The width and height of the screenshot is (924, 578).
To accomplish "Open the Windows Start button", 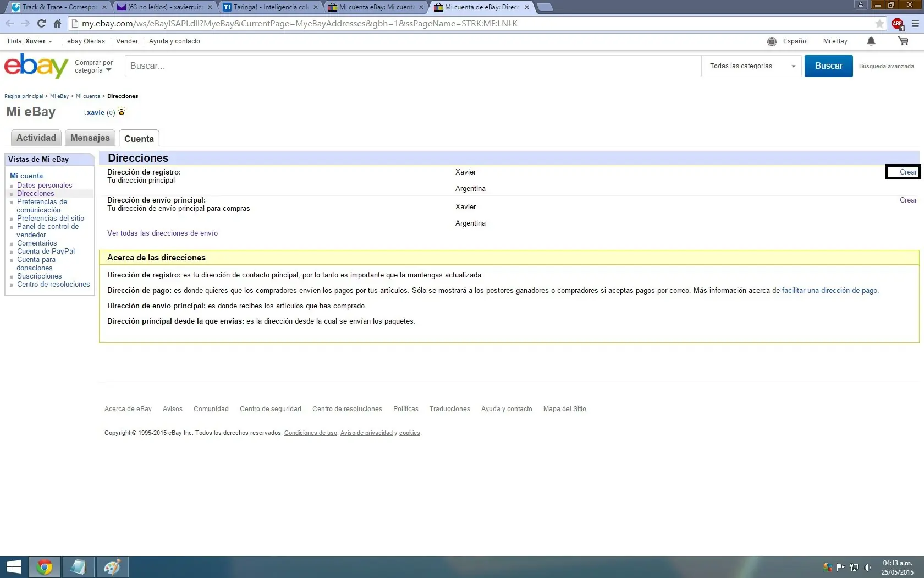I will tap(14, 567).
